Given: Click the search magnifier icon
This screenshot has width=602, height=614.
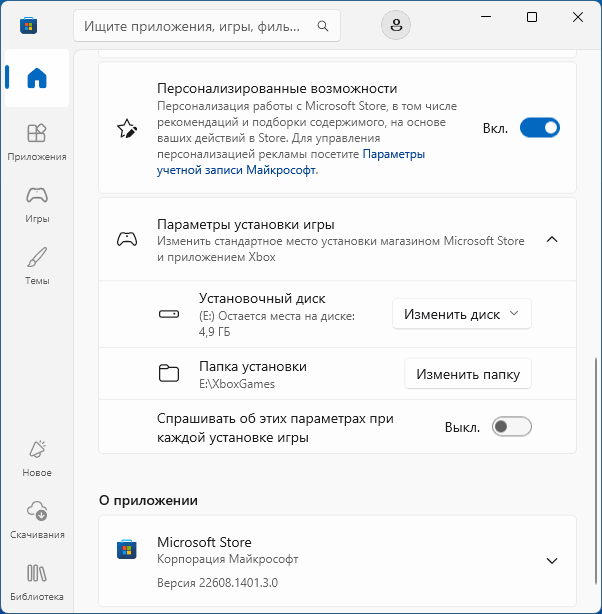Looking at the screenshot, I should (x=323, y=26).
